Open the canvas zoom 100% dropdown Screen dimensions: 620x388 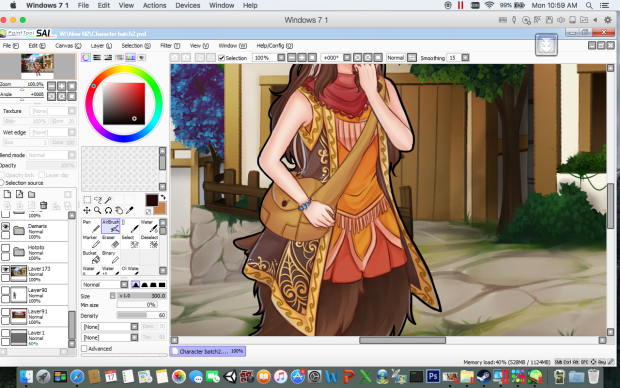click(x=281, y=58)
